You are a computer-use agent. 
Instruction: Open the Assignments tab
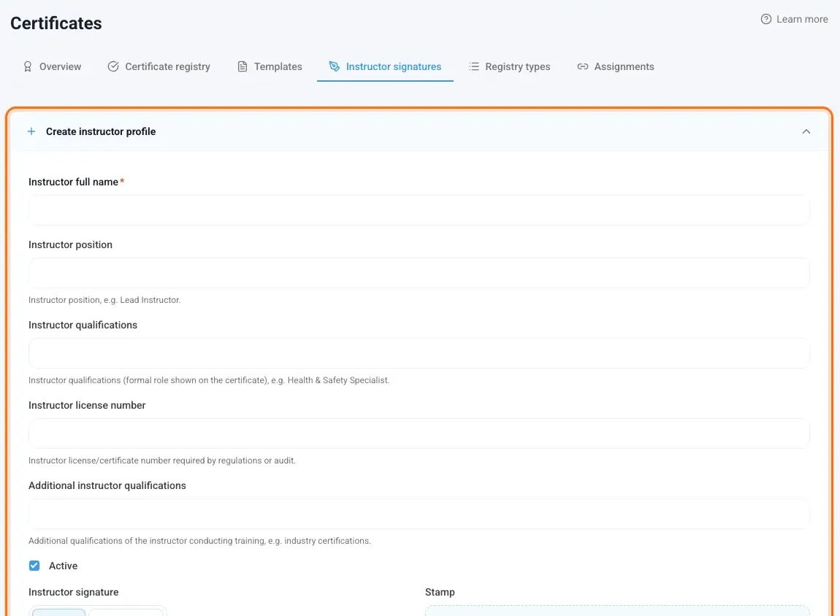coord(616,66)
